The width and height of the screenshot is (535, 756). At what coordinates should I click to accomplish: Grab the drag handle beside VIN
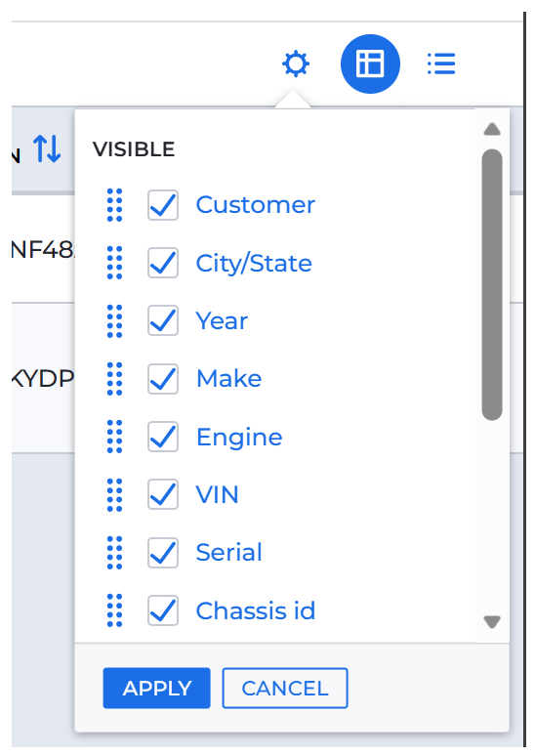[114, 494]
